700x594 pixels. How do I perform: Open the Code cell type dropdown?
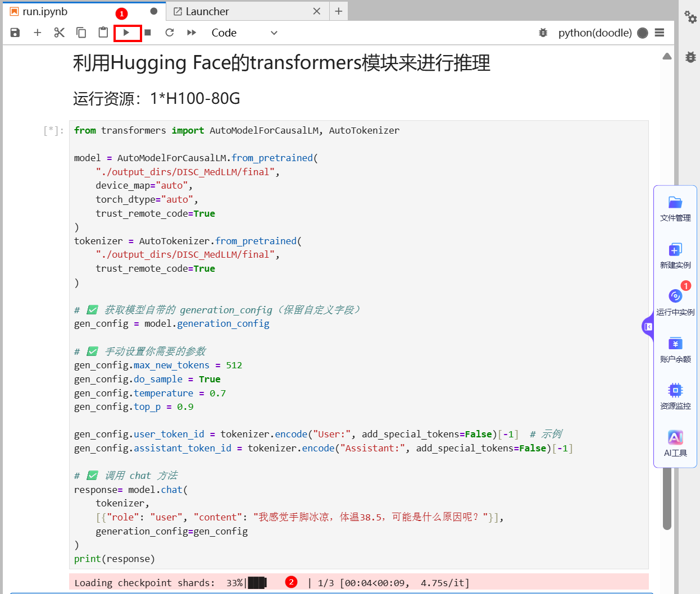(244, 33)
